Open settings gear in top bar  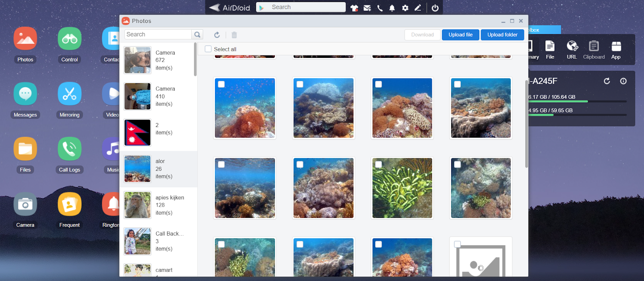(x=405, y=8)
